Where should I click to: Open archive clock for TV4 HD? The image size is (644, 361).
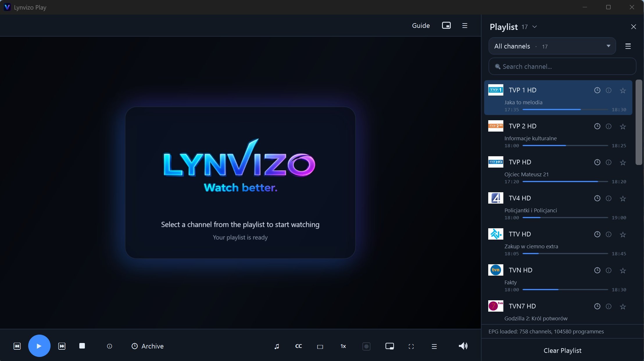click(x=597, y=198)
